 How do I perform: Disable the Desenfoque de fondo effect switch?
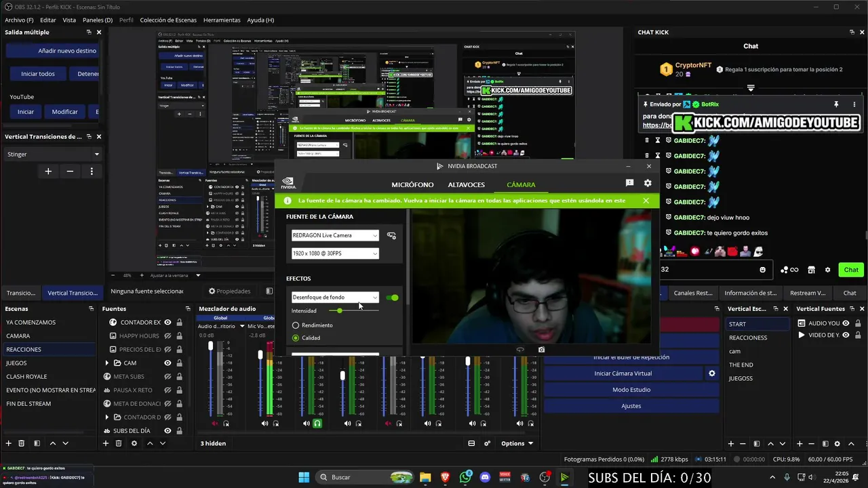point(392,298)
